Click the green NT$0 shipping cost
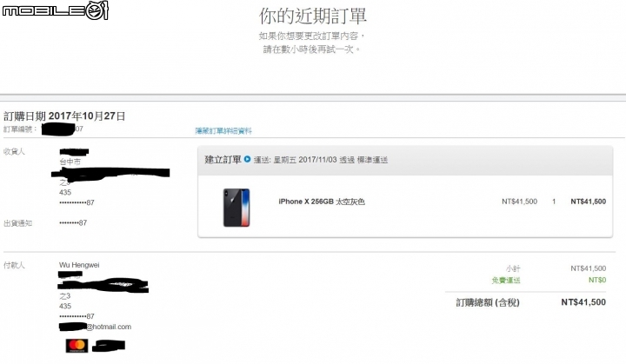Viewport: 626px width, 364px height. 597,281
